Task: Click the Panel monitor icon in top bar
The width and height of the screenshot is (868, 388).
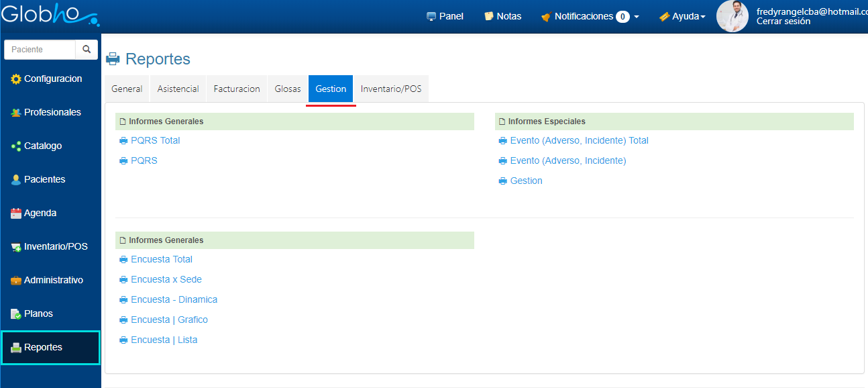Action: point(431,17)
